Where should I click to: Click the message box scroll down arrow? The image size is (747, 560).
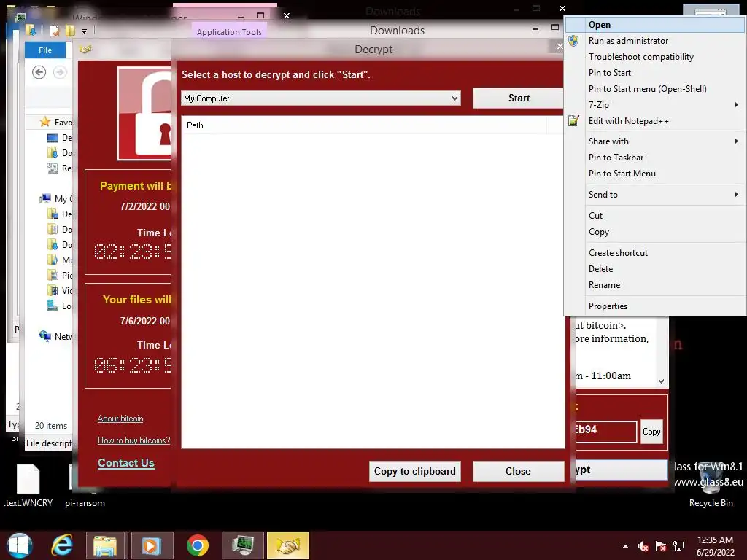click(x=661, y=381)
